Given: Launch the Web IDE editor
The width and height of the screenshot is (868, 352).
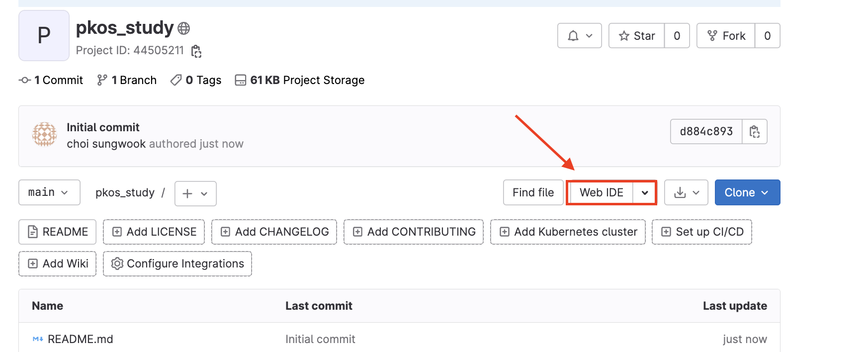Looking at the screenshot, I should (601, 193).
